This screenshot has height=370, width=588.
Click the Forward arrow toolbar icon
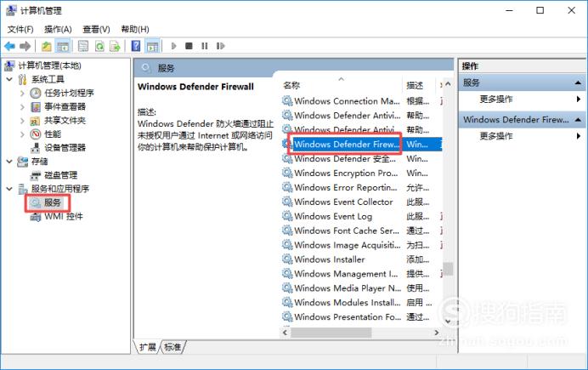click(x=25, y=46)
